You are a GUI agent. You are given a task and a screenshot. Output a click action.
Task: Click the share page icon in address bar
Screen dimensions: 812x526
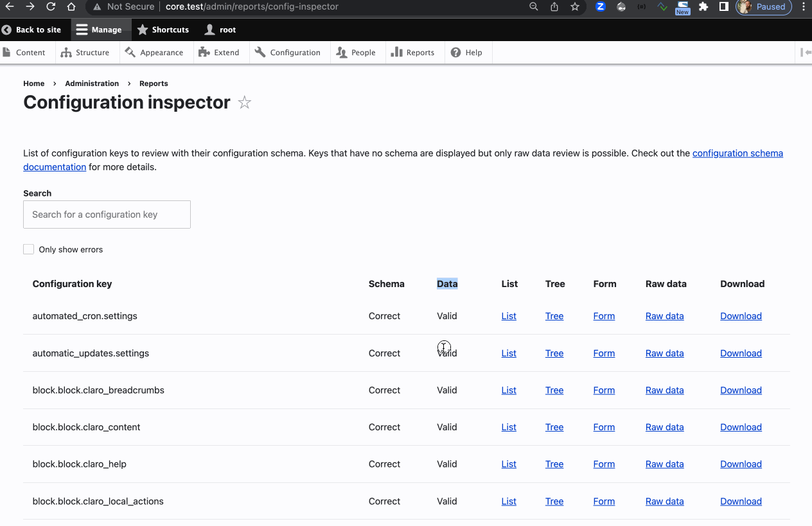(554, 6)
